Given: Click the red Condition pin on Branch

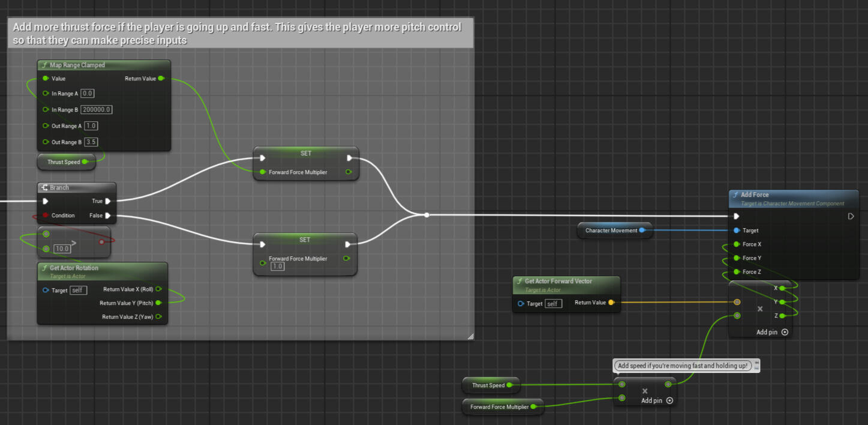Looking at the screenshot, I should click(x=46, y=216).
